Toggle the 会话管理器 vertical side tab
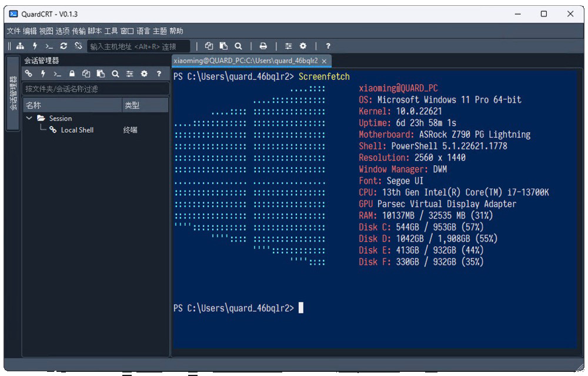Screen dimensions: 588x376 coord(13,93)
